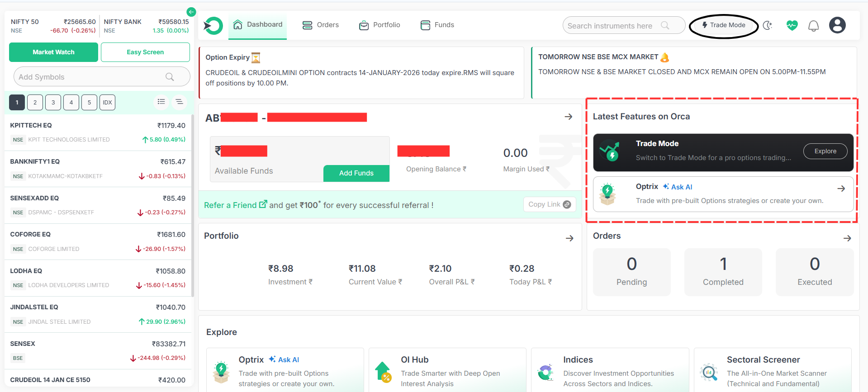
Task: Toggle Trade Mode in the header
Action: (723, 25)
